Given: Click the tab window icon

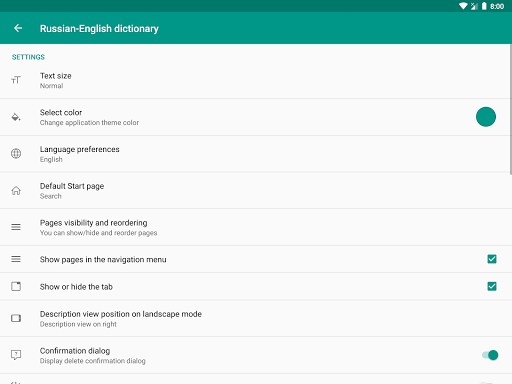Looking at the screenshot, I should click(16, 286).
